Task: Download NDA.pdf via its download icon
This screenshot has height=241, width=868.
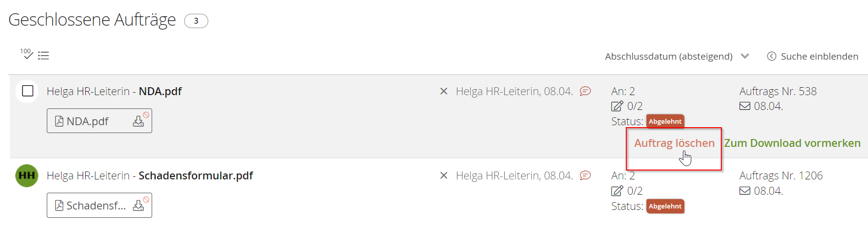Action: point(138,121)
